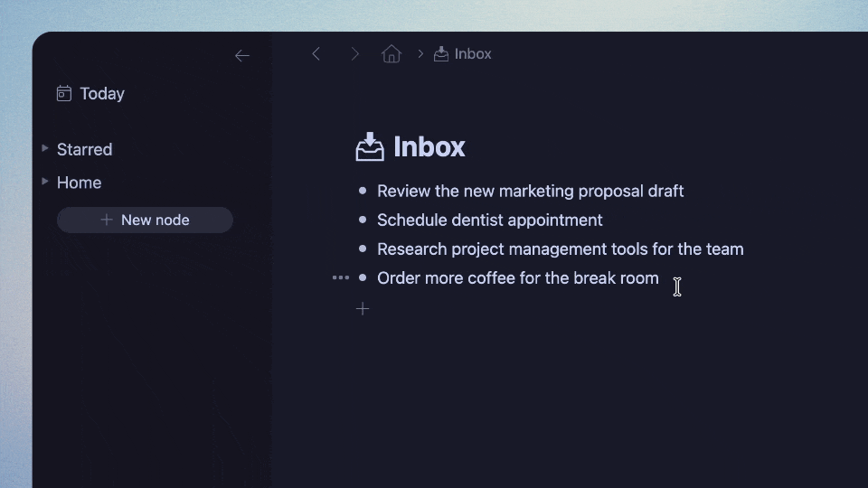
Task: Add a node with the plus below list
Action: [x=363, y=309]
